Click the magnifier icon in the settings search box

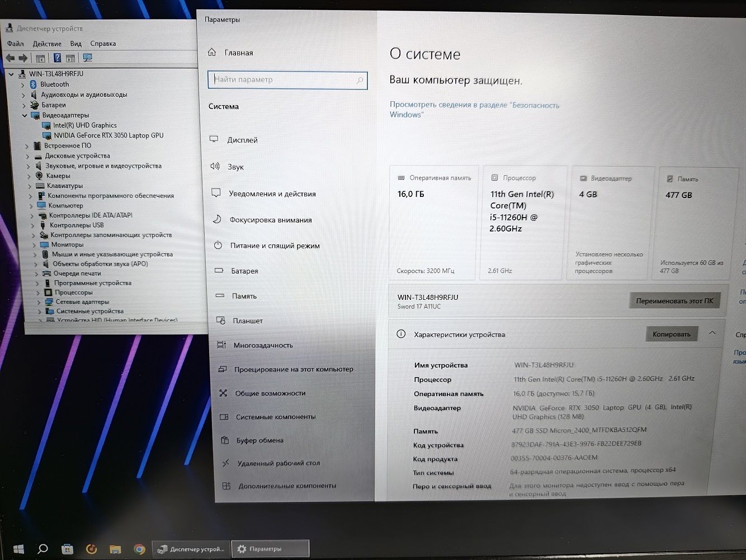360,81
